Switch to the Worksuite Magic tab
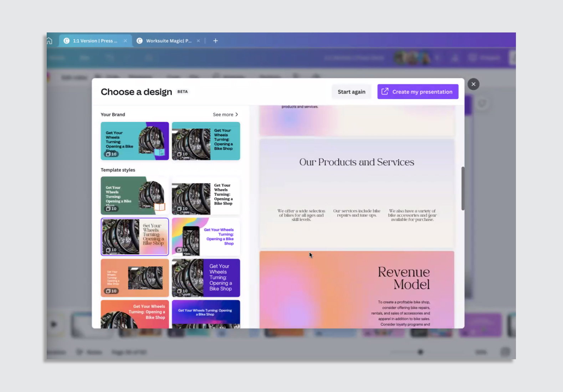Viewport: 563px width, 392px height. pos(168,41)
